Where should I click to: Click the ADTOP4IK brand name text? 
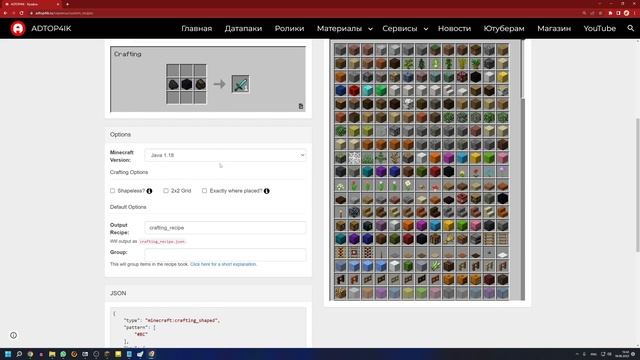pos(51,29)
